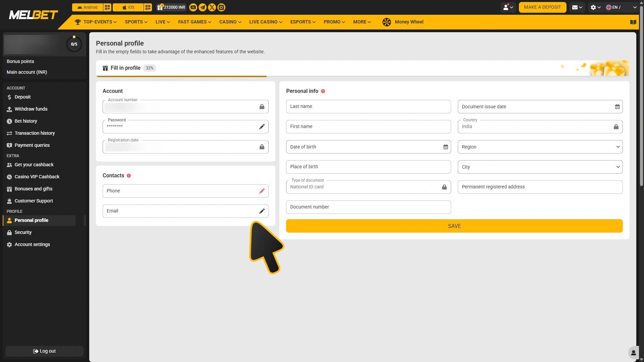This screenshot has width=644, height=362.
Task: Click the First name input field
Action: pyautogui.click(x=369, y=127)
